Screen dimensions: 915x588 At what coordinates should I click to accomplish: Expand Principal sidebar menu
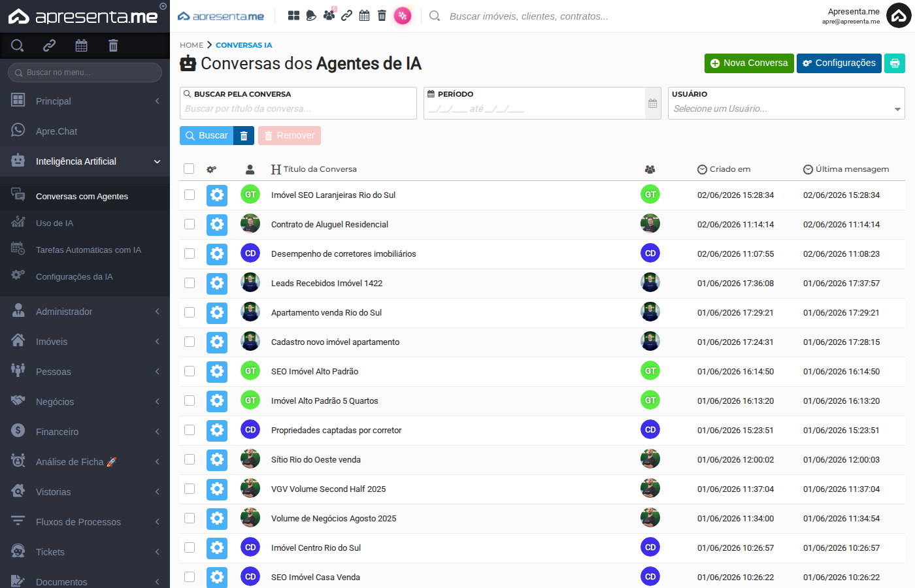click(85, 101)
